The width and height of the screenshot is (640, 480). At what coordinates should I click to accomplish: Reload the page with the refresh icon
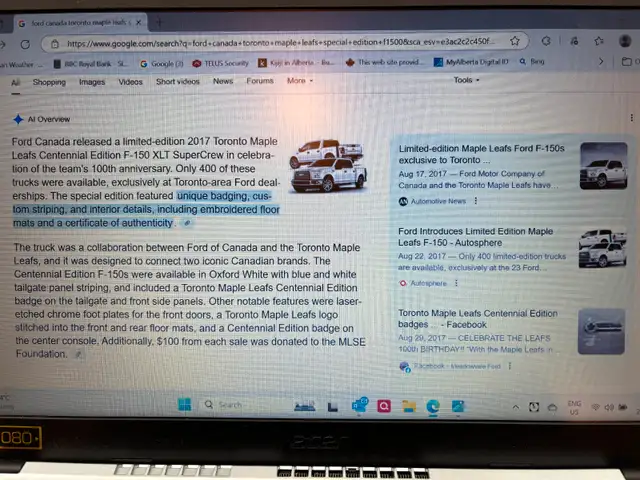pyautogui.click(x=25, y=44)
